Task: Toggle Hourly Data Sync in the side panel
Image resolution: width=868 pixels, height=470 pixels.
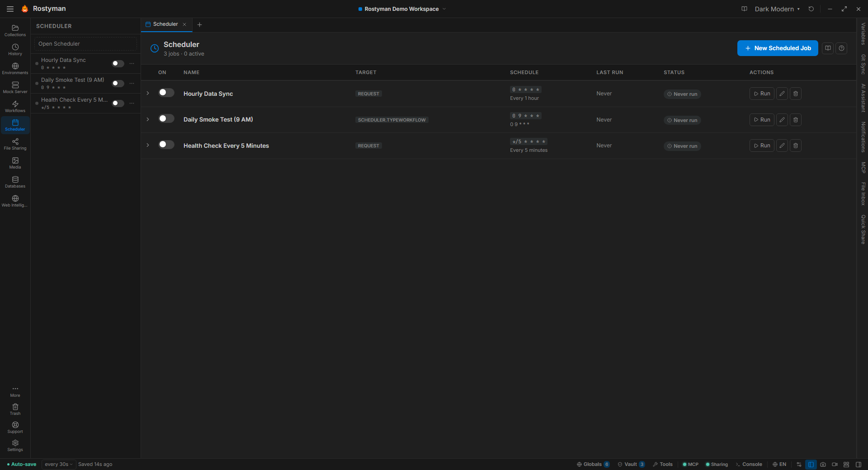Action: [x=118, y=64]
